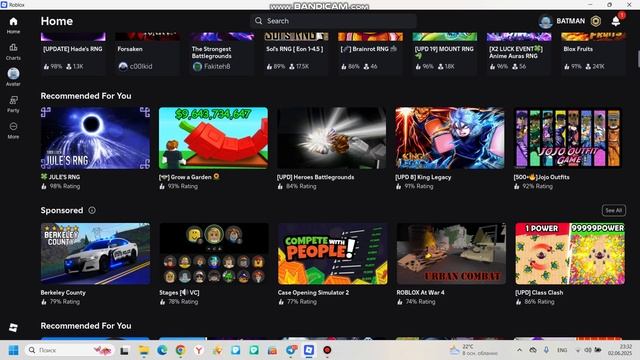Click the Anime Auras RNG title
This screenshot has width=640, height=360.
click(516, 52)
